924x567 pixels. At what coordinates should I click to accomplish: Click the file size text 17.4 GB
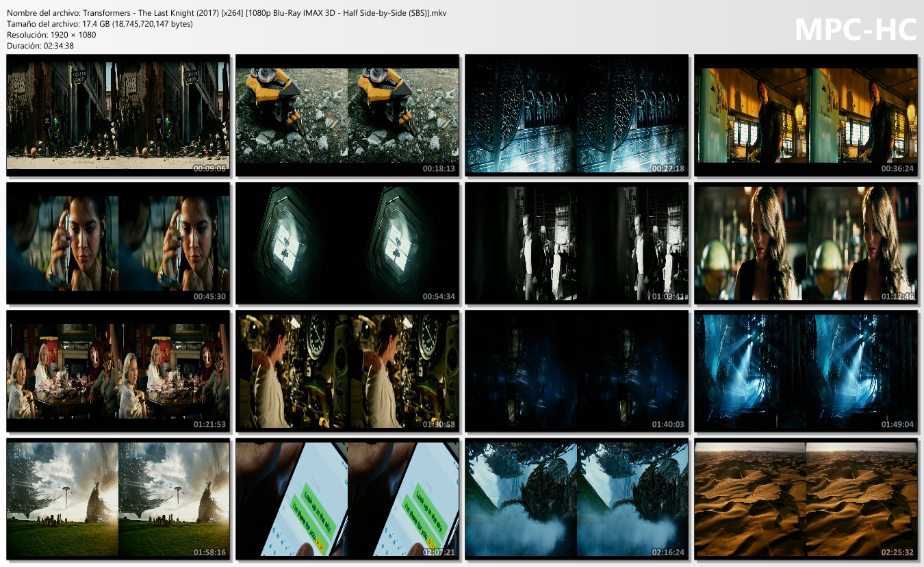click(x=100, y=24)
